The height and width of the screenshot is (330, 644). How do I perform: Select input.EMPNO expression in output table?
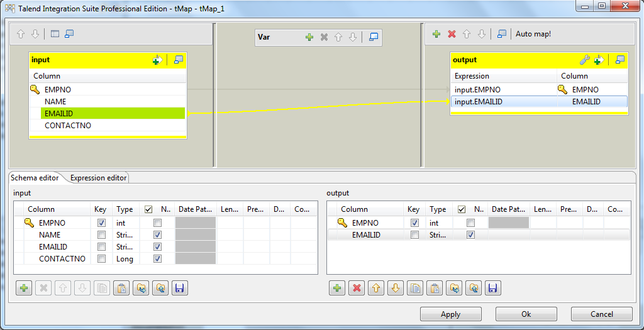[504, 89]
